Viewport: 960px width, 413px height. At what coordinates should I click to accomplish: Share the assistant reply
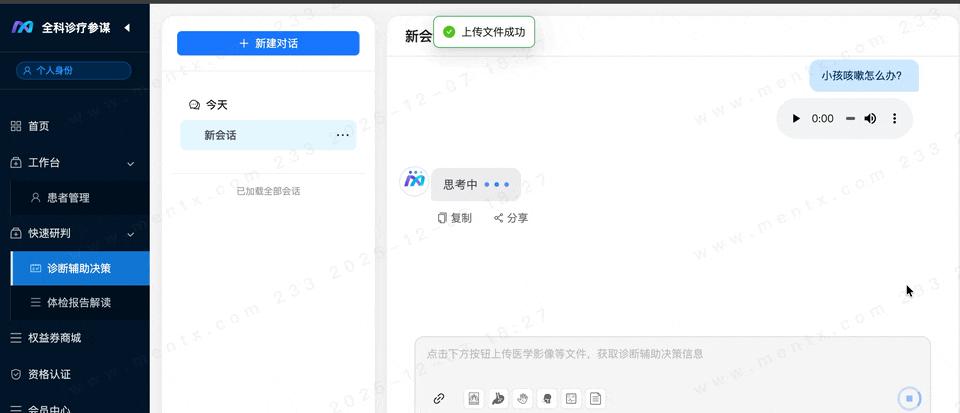coord(511,218)
